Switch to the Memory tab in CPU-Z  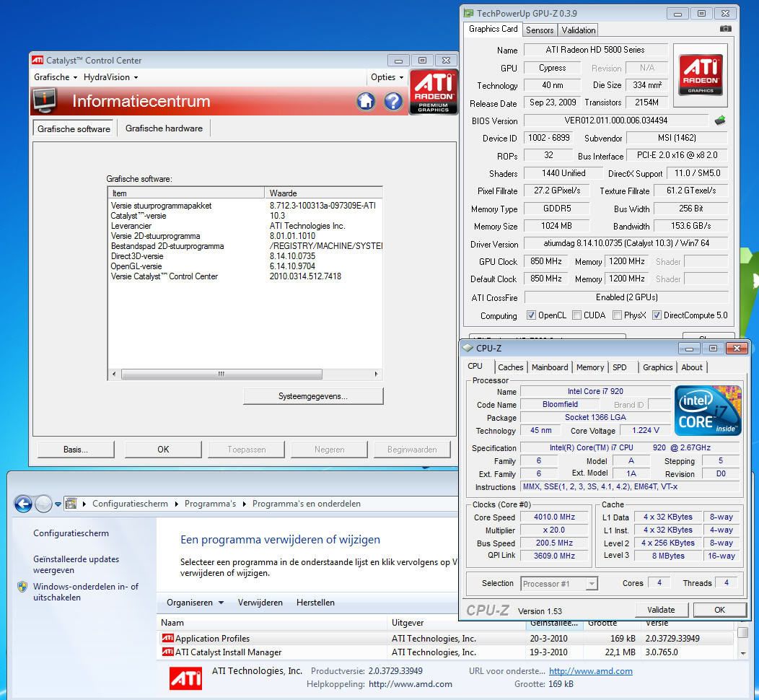(x=589, y=367)
